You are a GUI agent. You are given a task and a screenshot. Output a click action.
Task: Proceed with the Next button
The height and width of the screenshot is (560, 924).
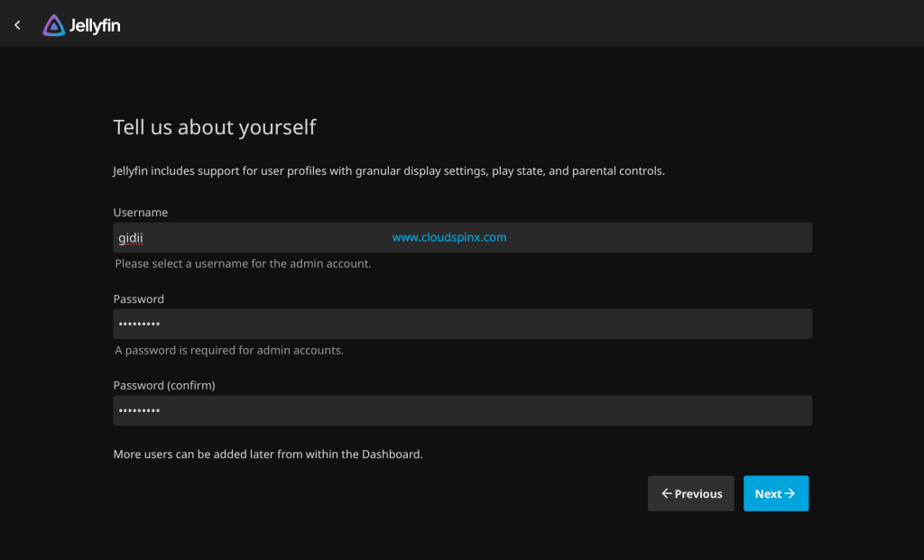pos(775,493)
